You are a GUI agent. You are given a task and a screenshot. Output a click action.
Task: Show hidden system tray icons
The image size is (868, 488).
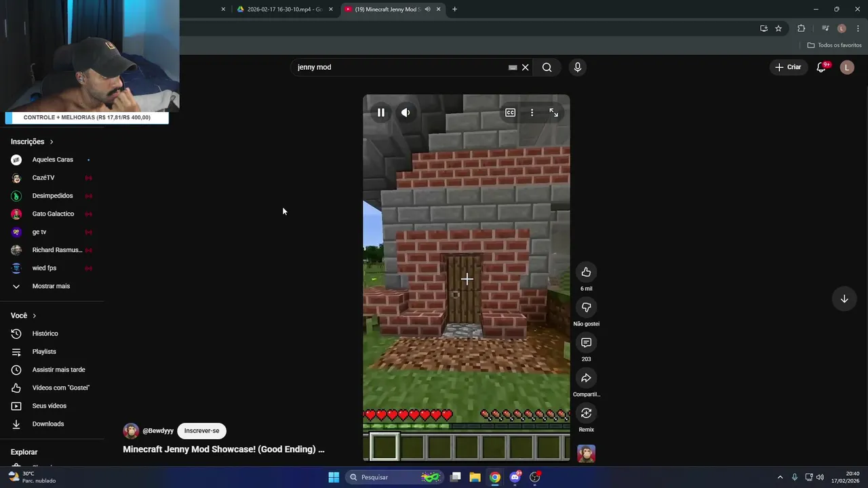click(780, 477)
